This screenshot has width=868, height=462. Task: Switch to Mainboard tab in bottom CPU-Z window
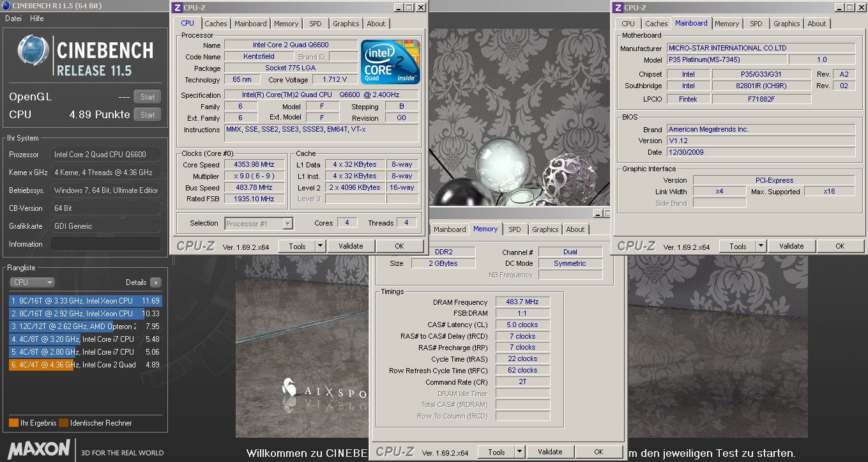click(450, 229)
